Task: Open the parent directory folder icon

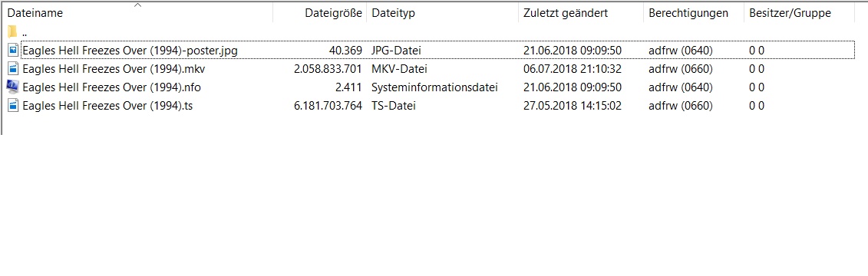Action: pos(13,32)
